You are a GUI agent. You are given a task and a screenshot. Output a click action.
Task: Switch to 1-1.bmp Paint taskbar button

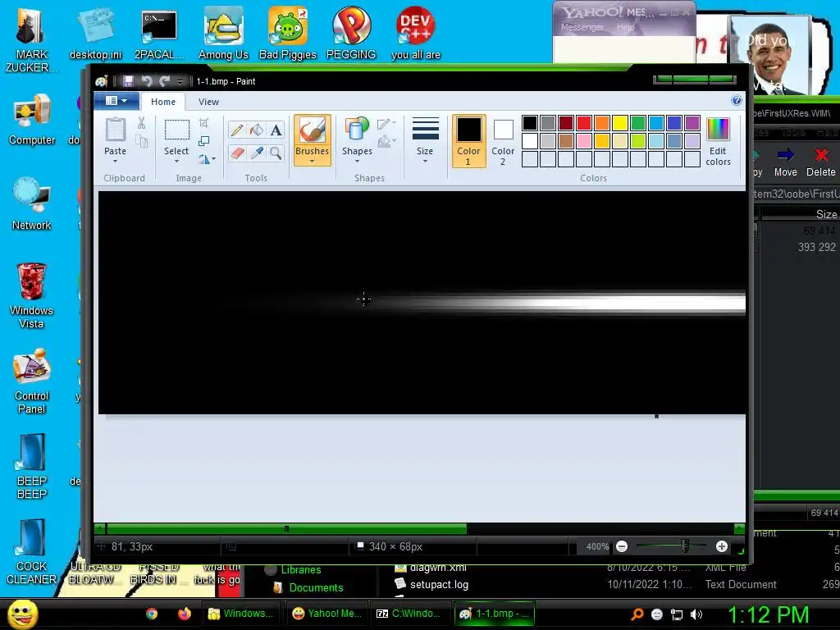click(x=495, y=614)
